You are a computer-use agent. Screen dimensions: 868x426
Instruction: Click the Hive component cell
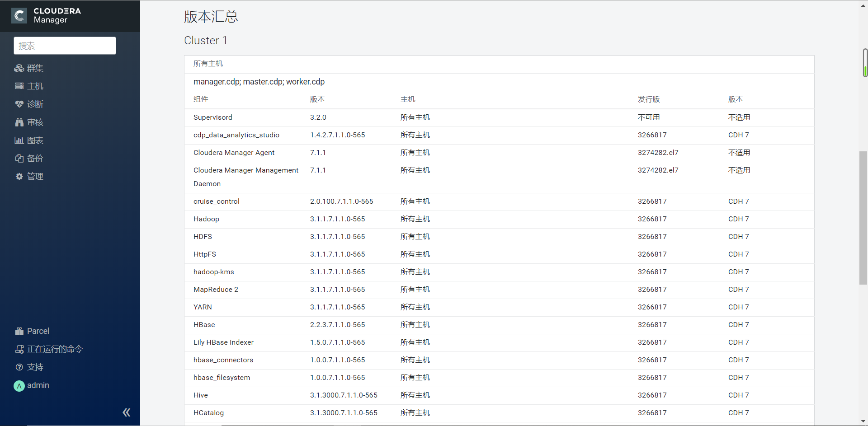pyautogui.click(x=201, y=395)
